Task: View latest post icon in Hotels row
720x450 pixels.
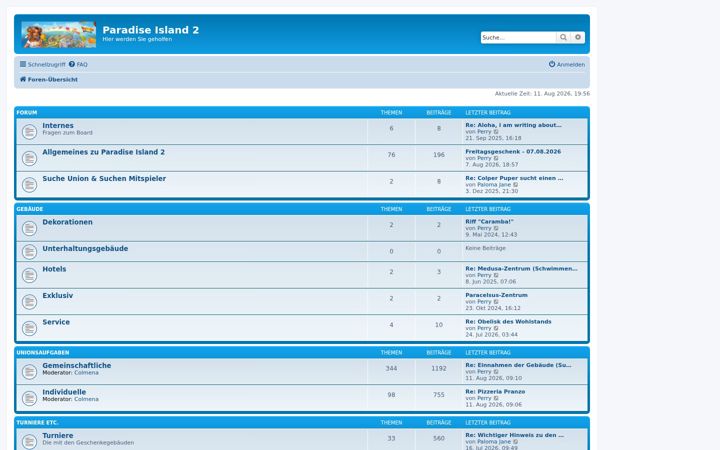Action: (496, 276)
